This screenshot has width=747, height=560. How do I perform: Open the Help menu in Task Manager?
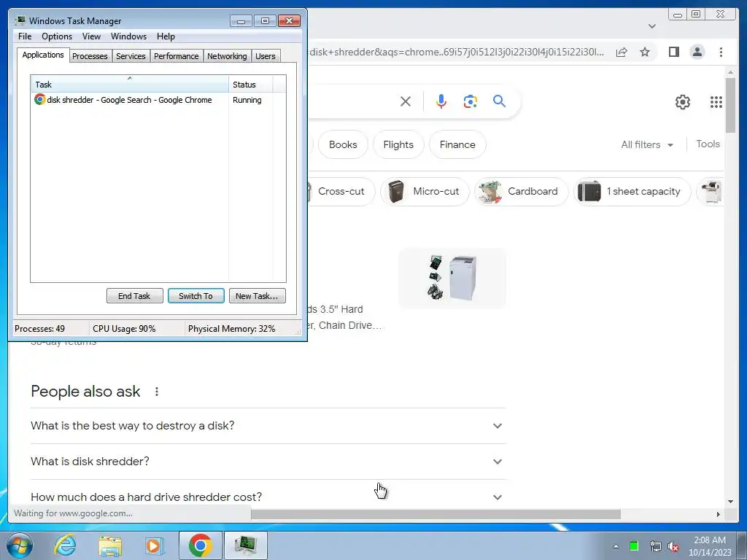(166, 36)
